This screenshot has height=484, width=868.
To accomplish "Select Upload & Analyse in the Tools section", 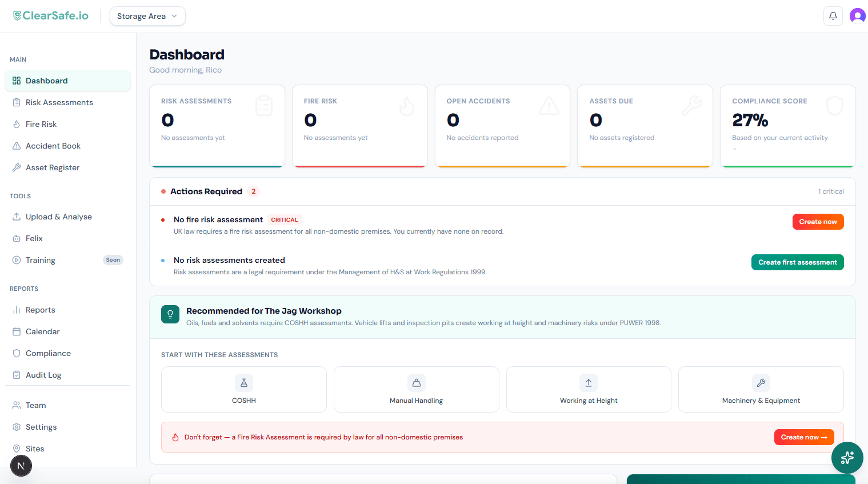I will [58, 217].
